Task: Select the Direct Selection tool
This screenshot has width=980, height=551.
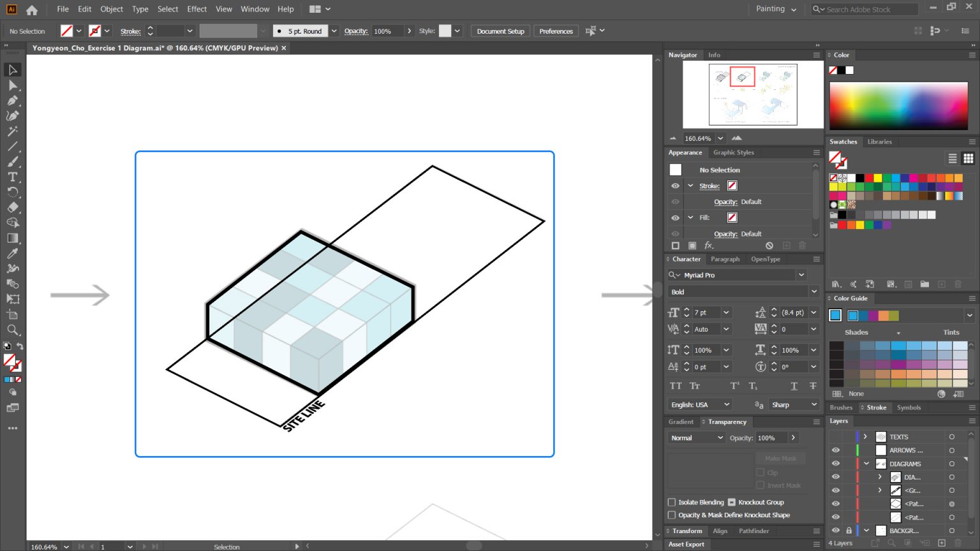Action: [x=12, y=85]
